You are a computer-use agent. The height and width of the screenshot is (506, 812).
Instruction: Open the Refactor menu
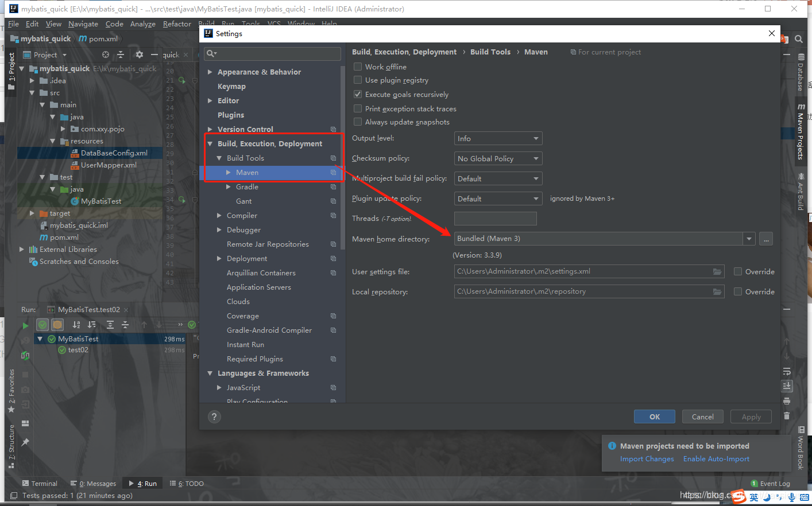tap(177, 24)
